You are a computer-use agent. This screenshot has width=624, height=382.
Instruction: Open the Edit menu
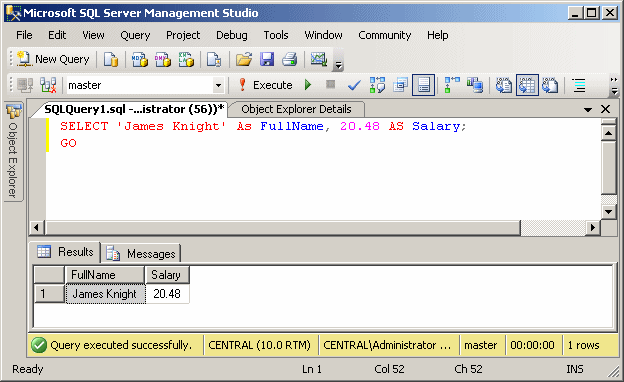coord(57,35)
